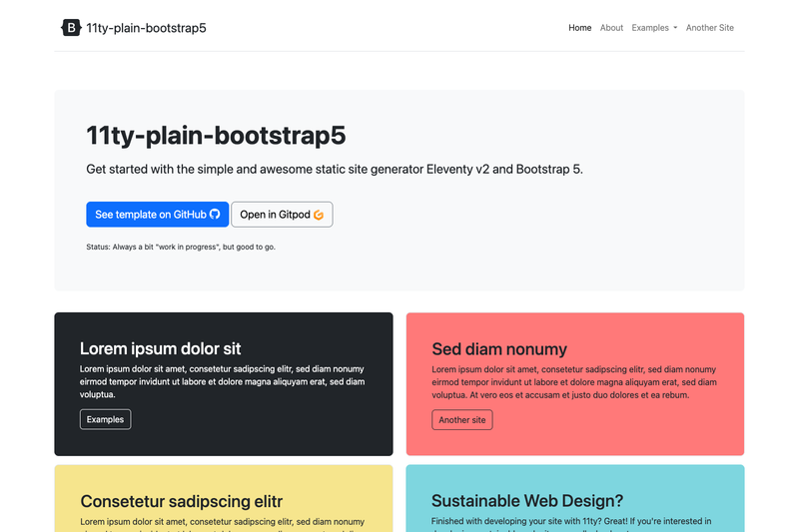This screenshot has height=532, width=799.
Task: Click the Open in Gitpod button
Action: 282,215
